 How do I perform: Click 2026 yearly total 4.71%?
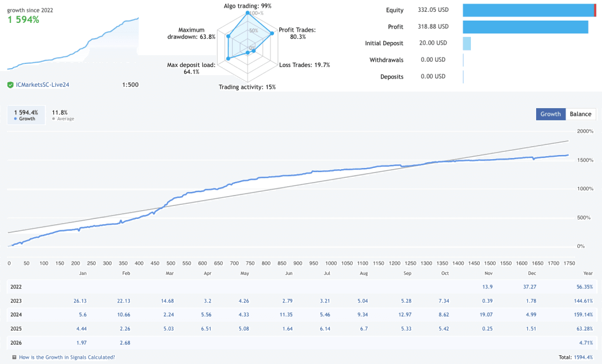[586, 343]
